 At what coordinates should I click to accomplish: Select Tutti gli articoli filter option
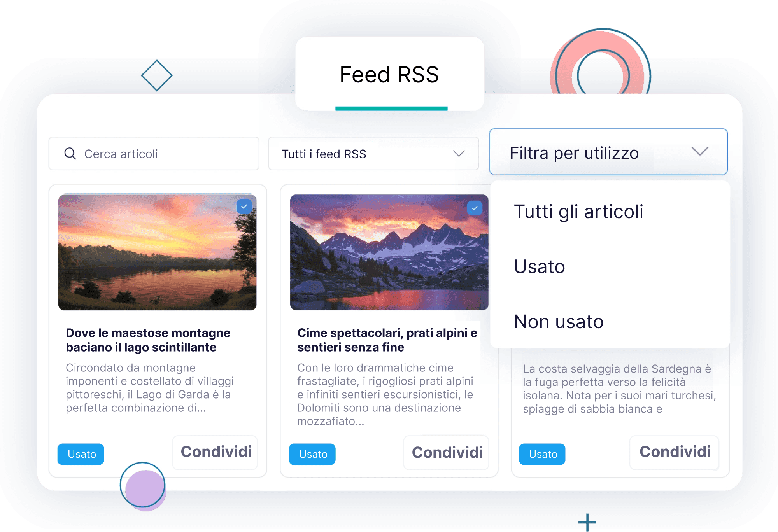tap(578, 212)
